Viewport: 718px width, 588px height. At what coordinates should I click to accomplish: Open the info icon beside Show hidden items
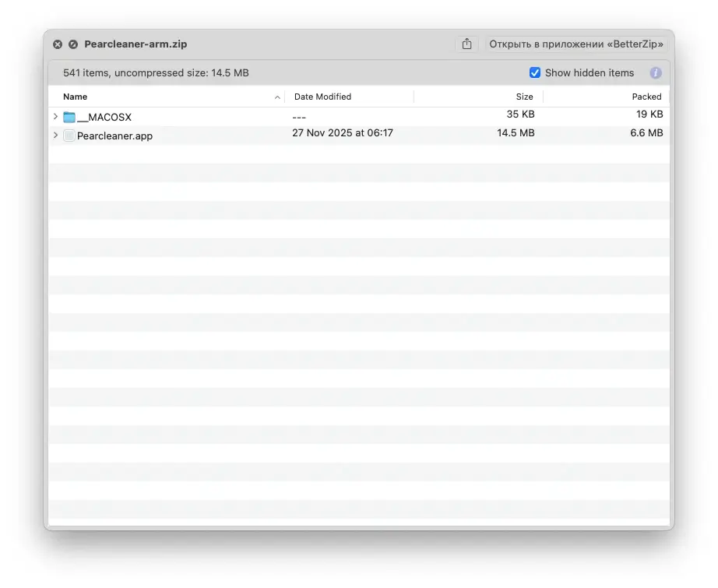(x=655, y=72)
